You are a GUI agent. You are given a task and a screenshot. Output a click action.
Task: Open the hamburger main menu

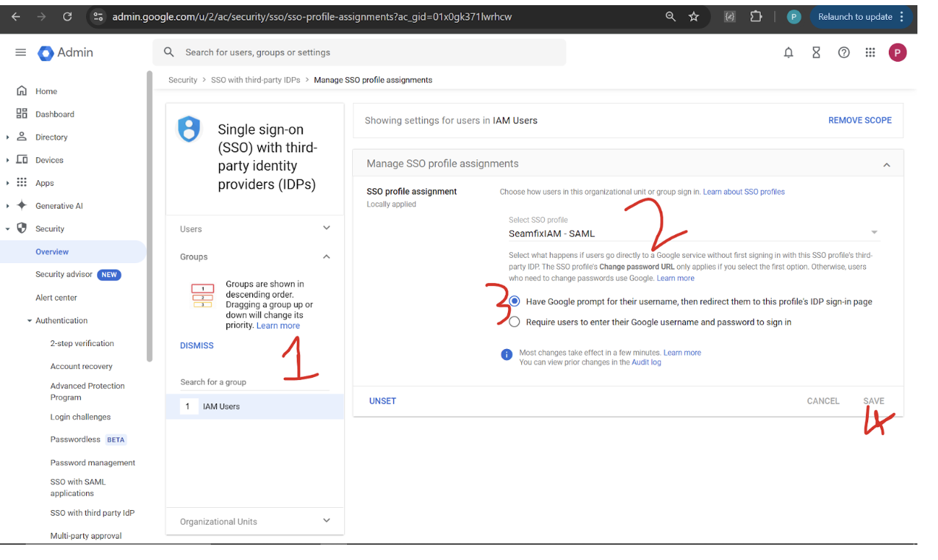[21, 52]
